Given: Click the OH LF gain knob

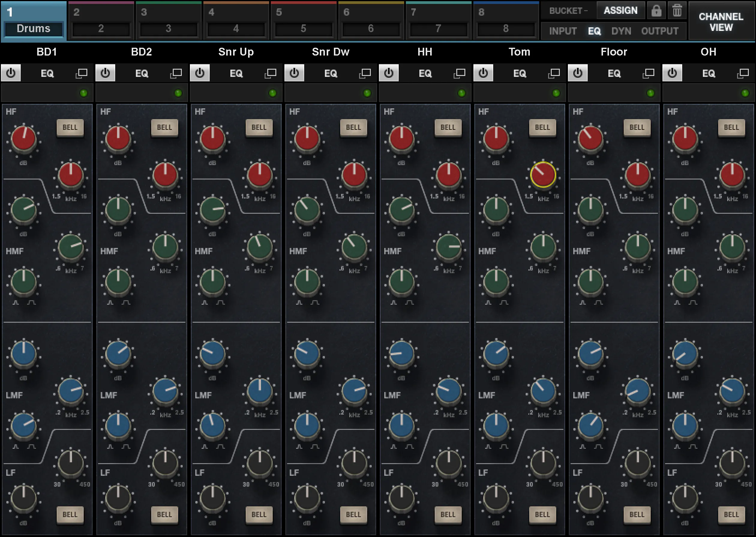Looking at the screenshot, I should click(x=685, y=498).
